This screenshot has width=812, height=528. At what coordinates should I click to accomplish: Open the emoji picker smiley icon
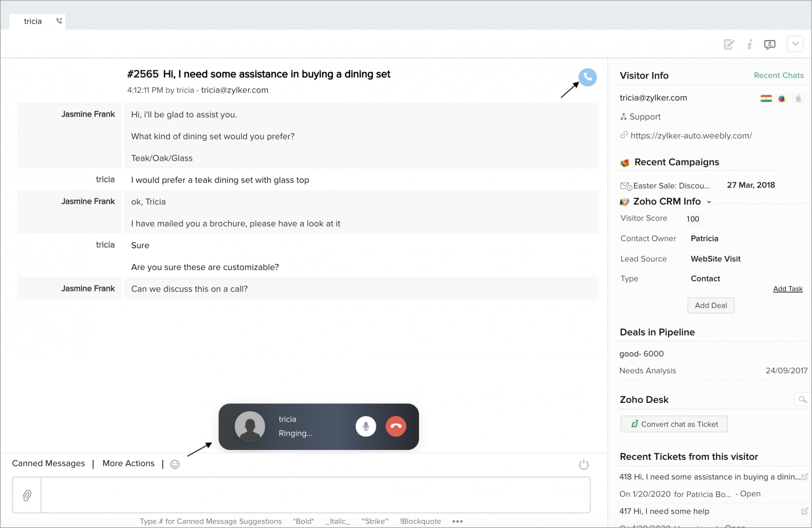click(x=175, y=464)
